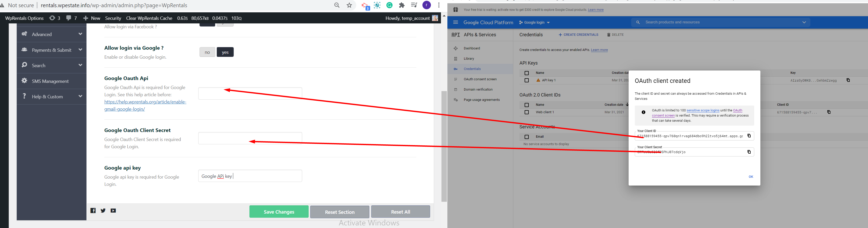Click the Google Oauth Client Secret field
The height and width of the screenshot is (228, 868).
[250, 138]
